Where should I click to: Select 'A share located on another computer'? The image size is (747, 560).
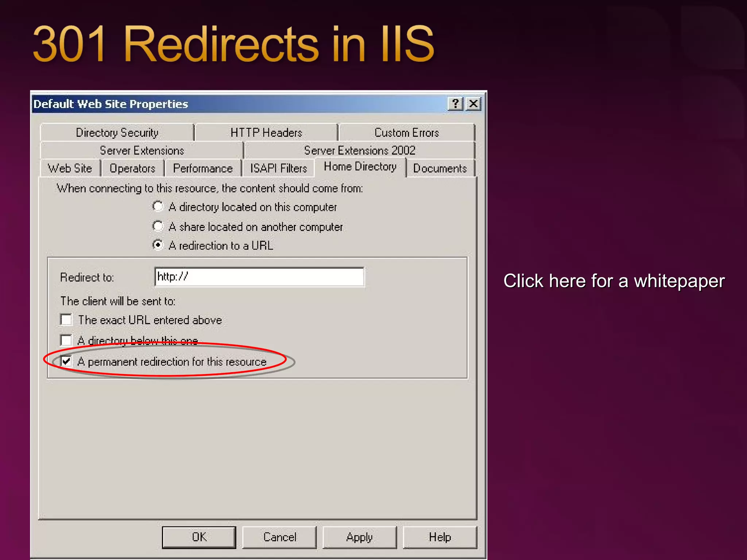[x=158, y=226]
